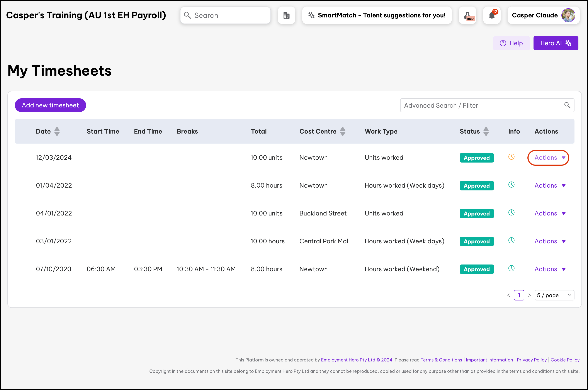The width and height of the screenshot is (588, 390).
Task: Click the info clock icon for 01/04/2022 row
Action: 511,185
